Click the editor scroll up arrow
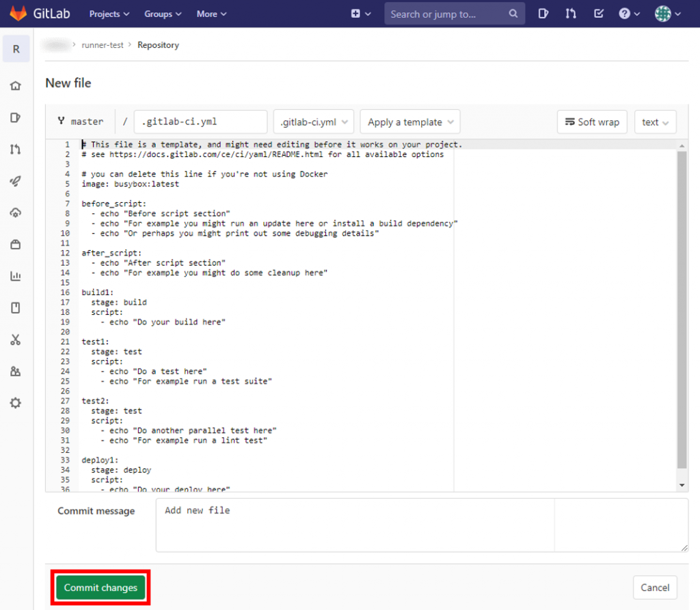700x610 pixels. tap(682, 146)
